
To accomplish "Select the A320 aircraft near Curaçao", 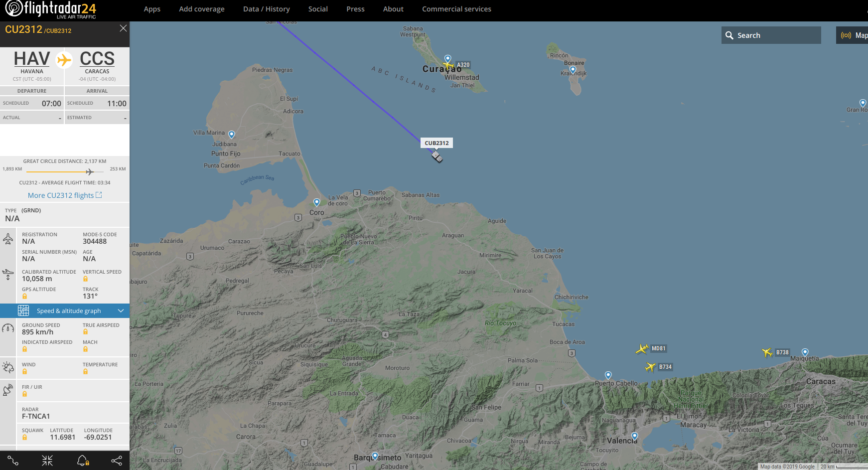I will (448, 65).
